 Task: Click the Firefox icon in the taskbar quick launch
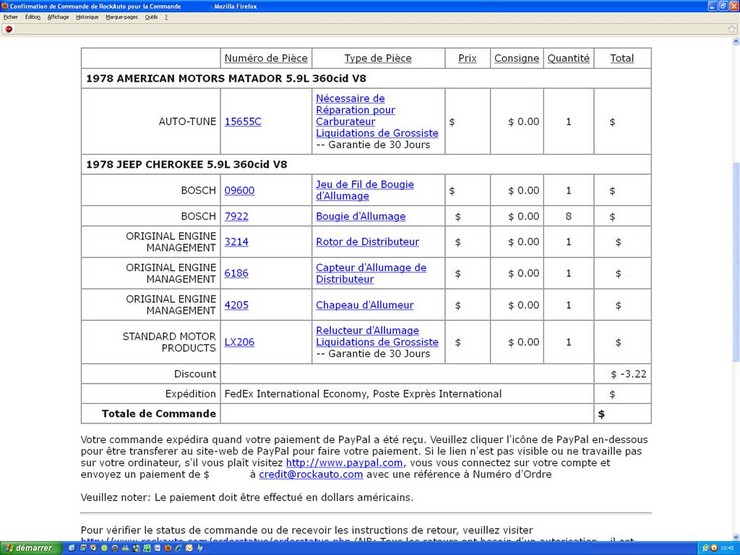pos(168,548)
